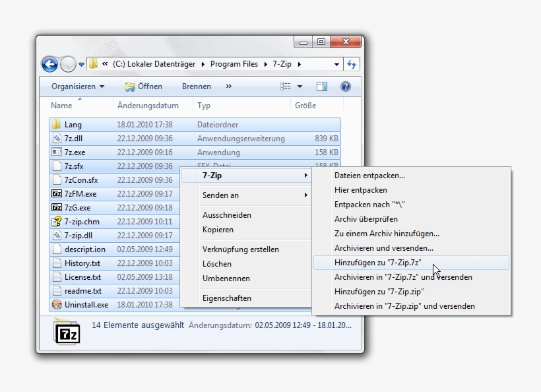Sort by the Änderungsdatum column header
Screen dimensions: 541x392
[x=148, y=106]
